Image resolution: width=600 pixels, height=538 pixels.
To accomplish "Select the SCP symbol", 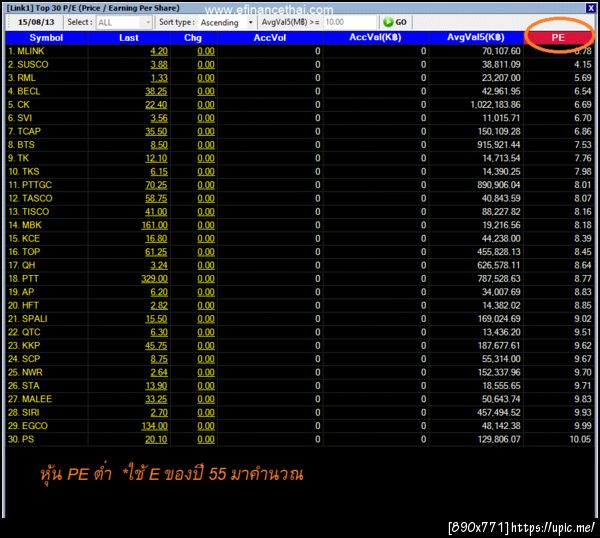I will pos(31,359).
